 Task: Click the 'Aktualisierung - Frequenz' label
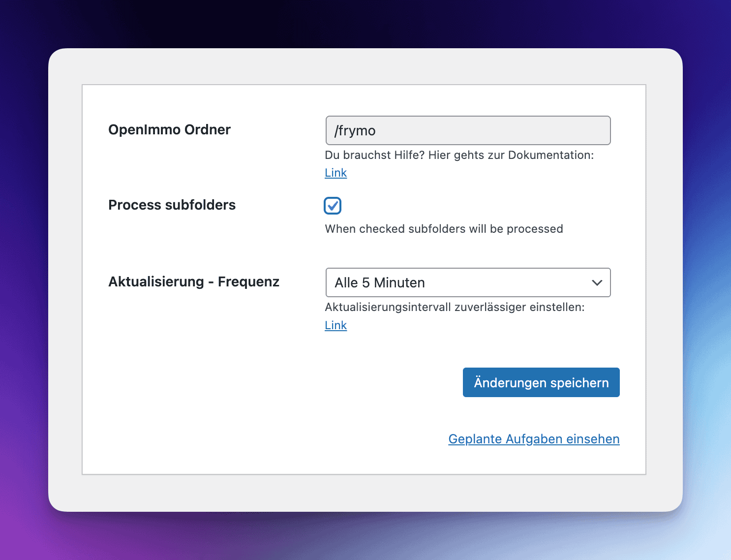(x=194, y=281)
